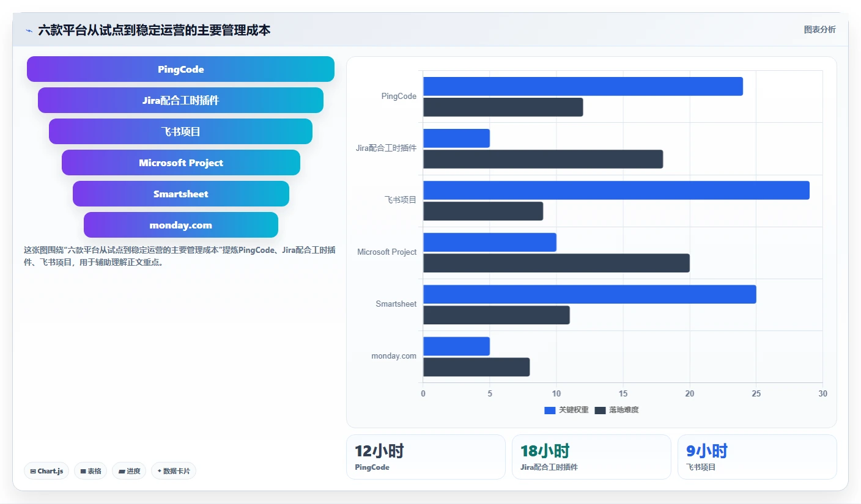Click the dark 落地难度 bar for monday.com
This screenshot has width=861, height=504.
(476, 367)
